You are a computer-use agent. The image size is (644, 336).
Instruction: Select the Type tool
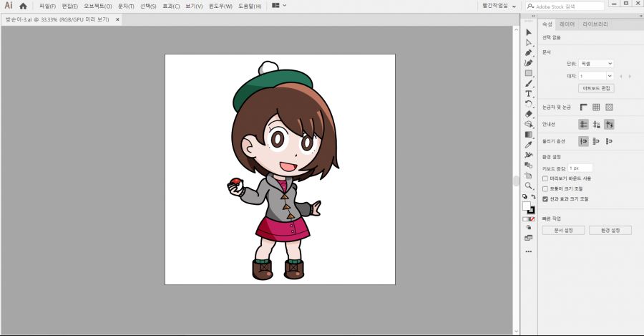tap(529, 94)
